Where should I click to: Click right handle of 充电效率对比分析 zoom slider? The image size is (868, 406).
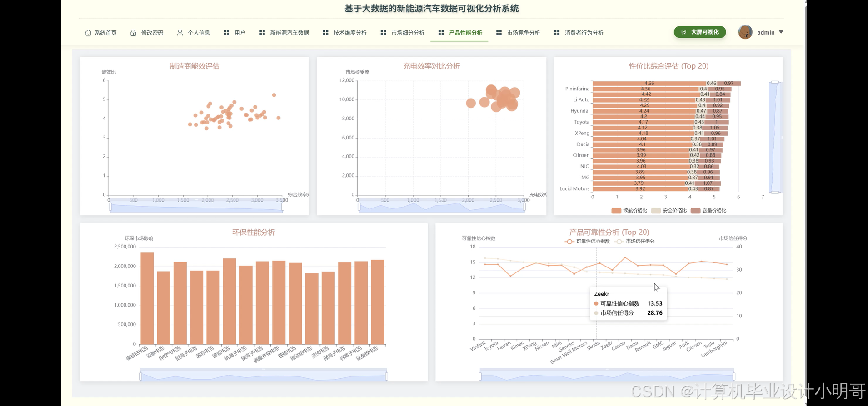click(x=524, y=207)
